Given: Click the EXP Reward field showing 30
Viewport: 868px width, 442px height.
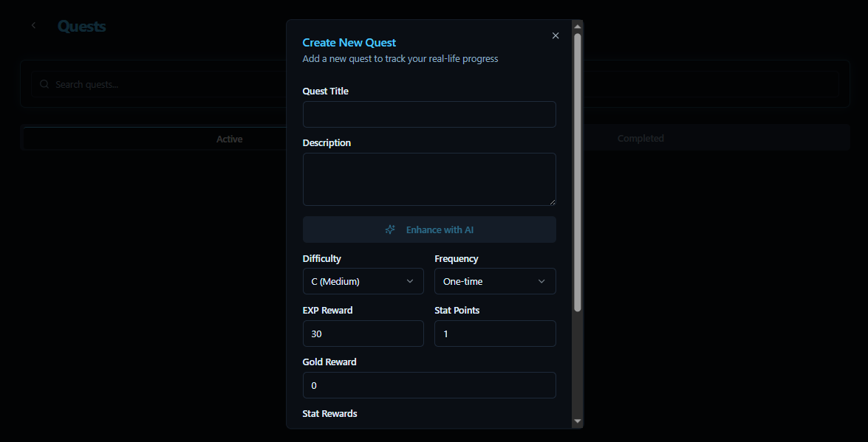Looking at the screenshot, I should pos(363,334).
